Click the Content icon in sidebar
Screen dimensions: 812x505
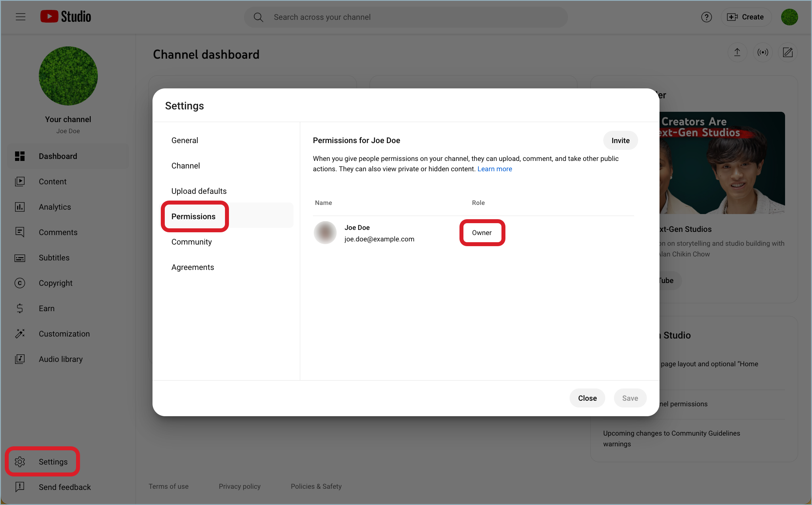pos(20,181)
